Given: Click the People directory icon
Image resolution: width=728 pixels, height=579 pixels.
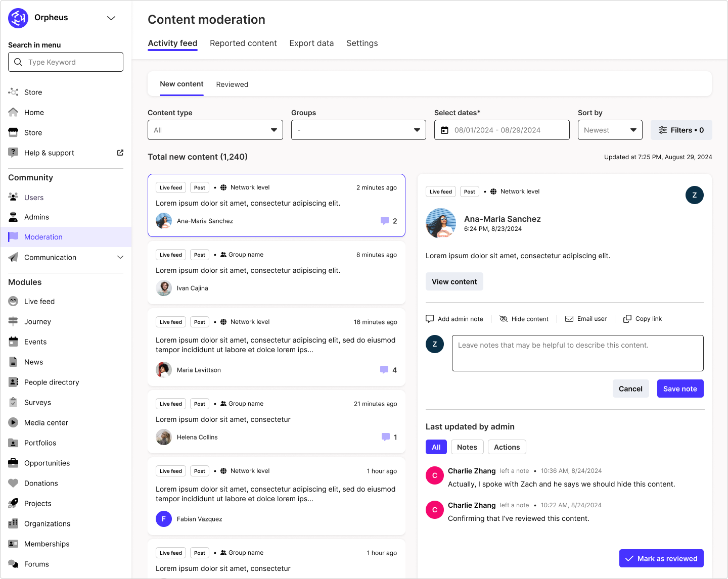Looking at the screenshot, I should point(13,382).
